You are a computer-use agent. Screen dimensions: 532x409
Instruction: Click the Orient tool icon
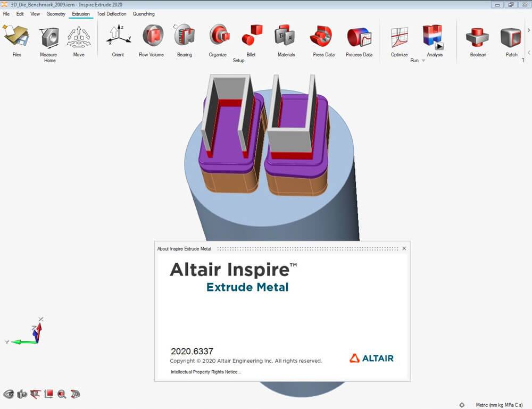[118, 36]
